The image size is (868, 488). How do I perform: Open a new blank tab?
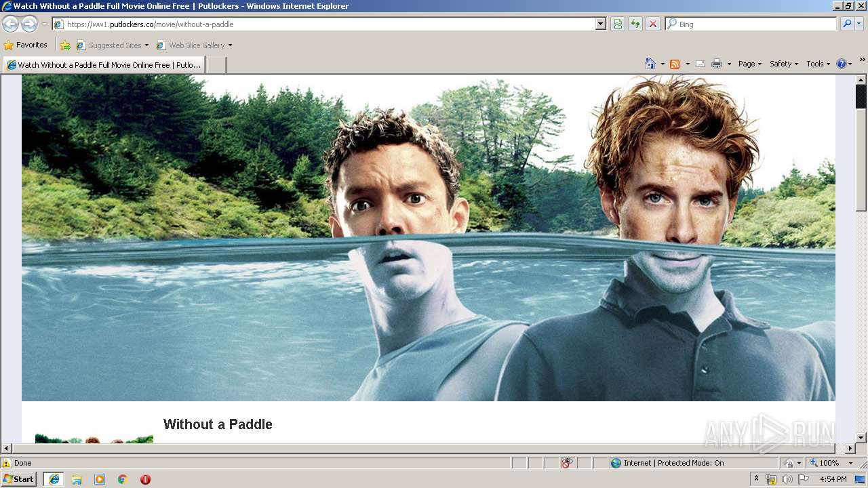point(216,65)
